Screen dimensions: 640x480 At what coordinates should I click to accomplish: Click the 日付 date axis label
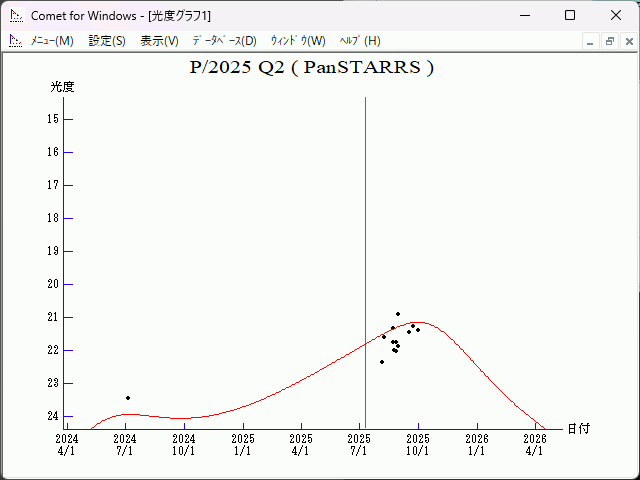pos(578,428)
